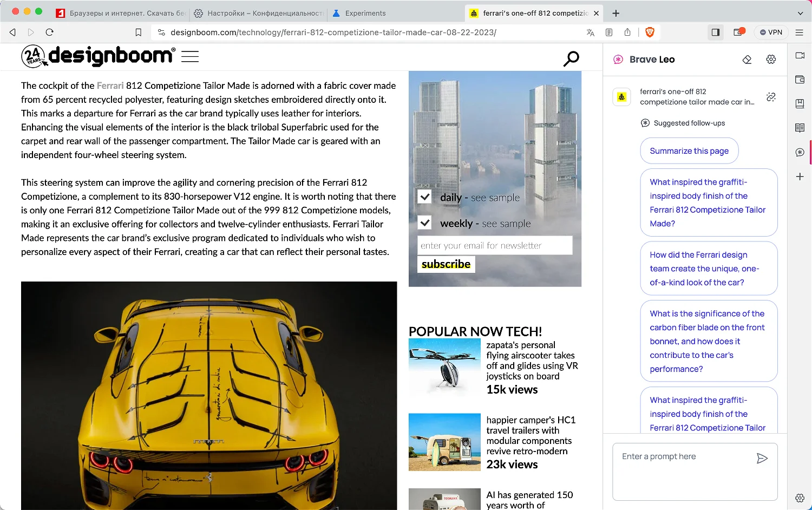Open the designboom hamburger menu

(x=190, y=56)
